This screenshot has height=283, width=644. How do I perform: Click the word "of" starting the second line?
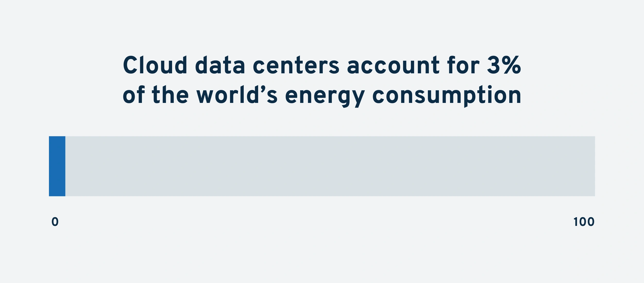click(x=134, y=95)
